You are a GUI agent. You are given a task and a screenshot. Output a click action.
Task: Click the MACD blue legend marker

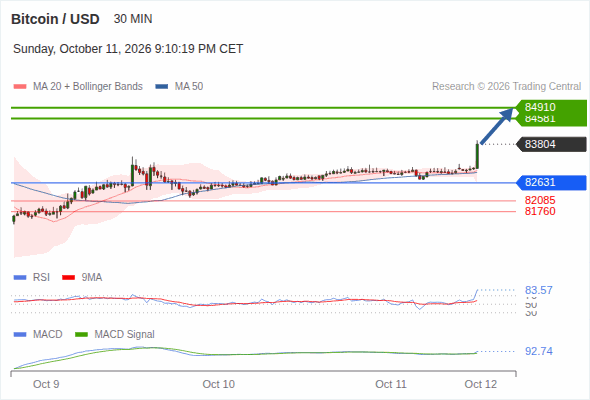[20, 335]
